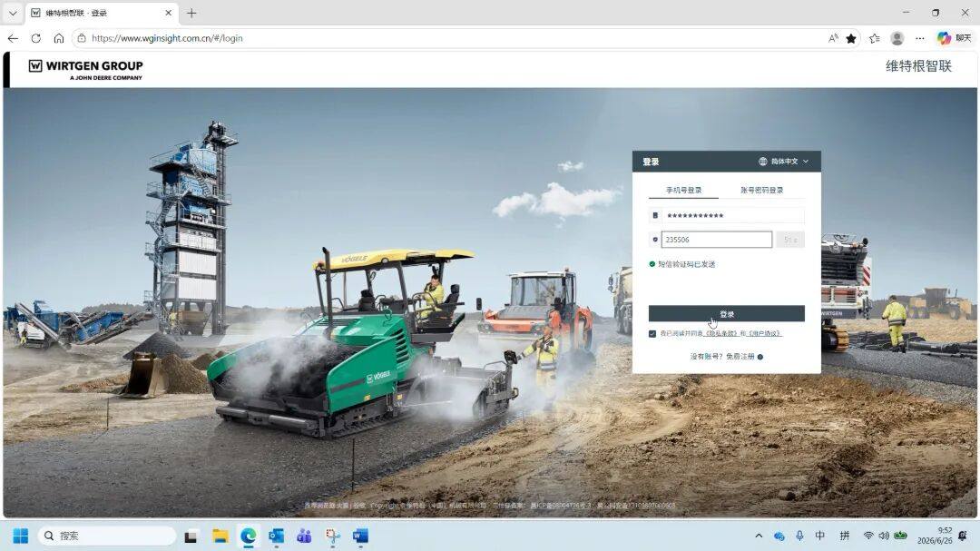Expand the 简体中文 language dropdown

(x=784, y=162)
